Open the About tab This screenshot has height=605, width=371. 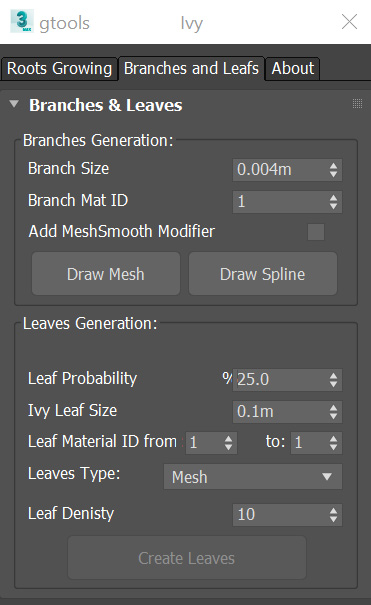[x=293, y=69]
